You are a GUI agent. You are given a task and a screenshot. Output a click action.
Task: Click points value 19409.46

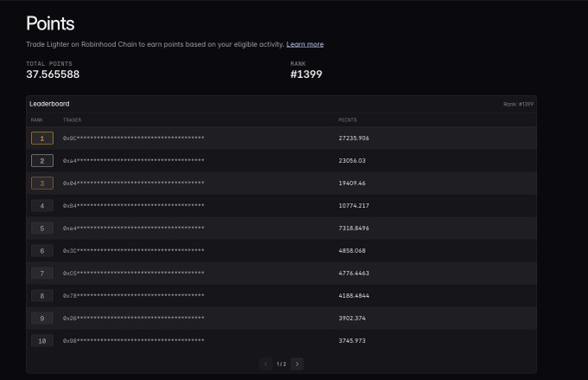[x=352, y=184]
